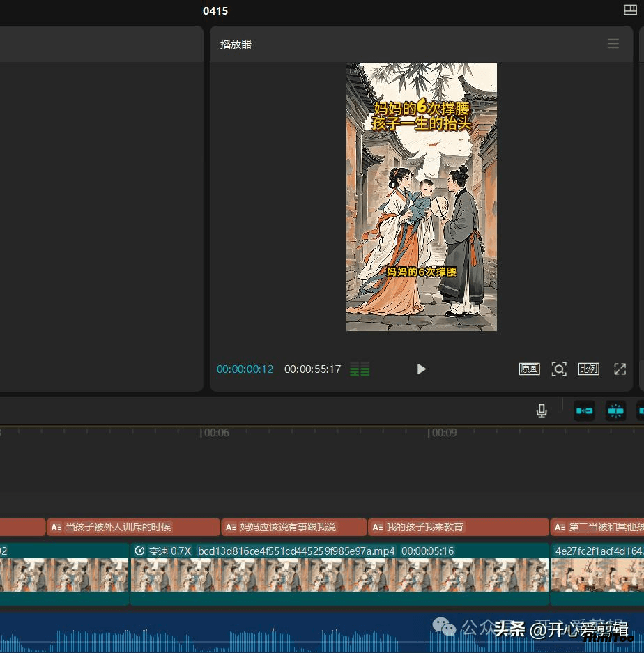
Task: Select subtitle clip 妈妈应该说有事跟我说
Action: coord(293,527)
